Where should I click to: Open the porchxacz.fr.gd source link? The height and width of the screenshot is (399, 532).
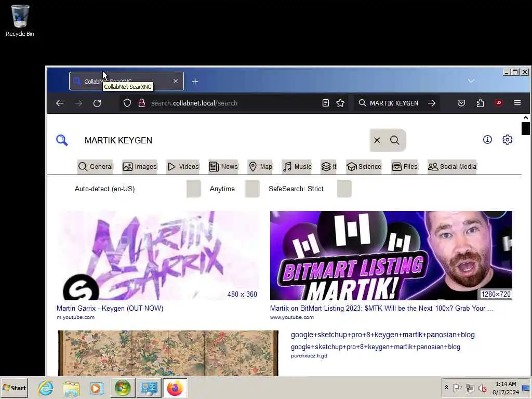[309, 356]
